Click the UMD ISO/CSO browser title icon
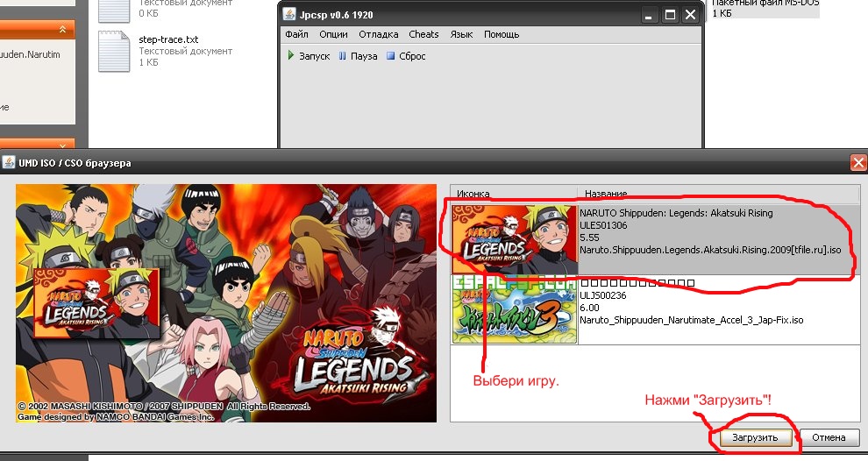868x461 pixels. pyautogui.click(x=9, y=163)
